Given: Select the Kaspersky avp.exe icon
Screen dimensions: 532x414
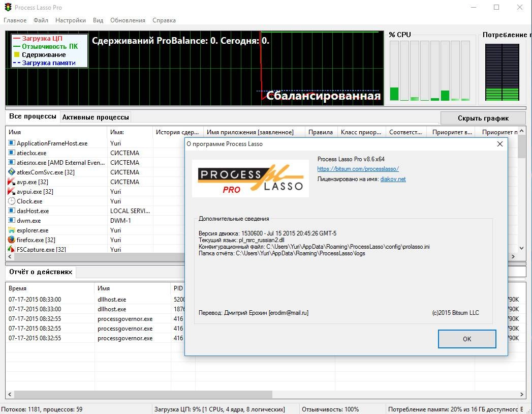Looking at the screenshot, I should (x=12, y=182).
